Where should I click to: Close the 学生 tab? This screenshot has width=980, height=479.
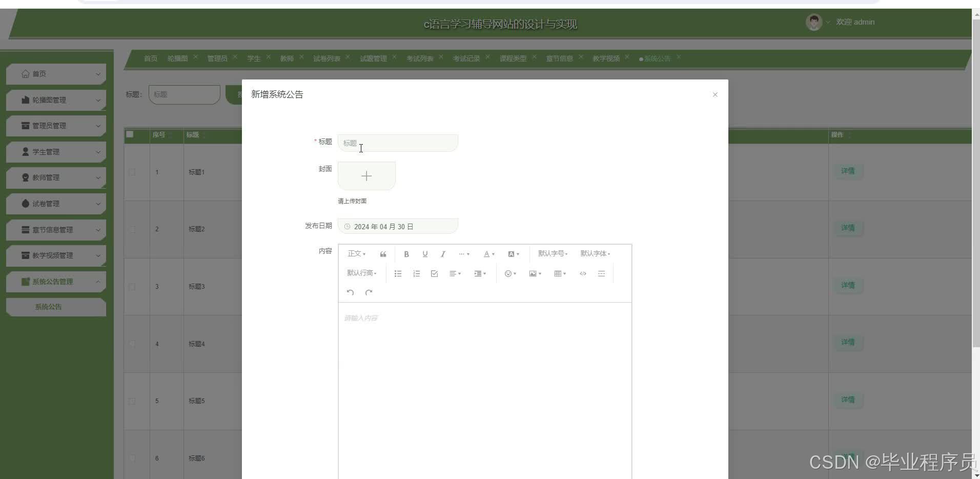click(268, 57)
